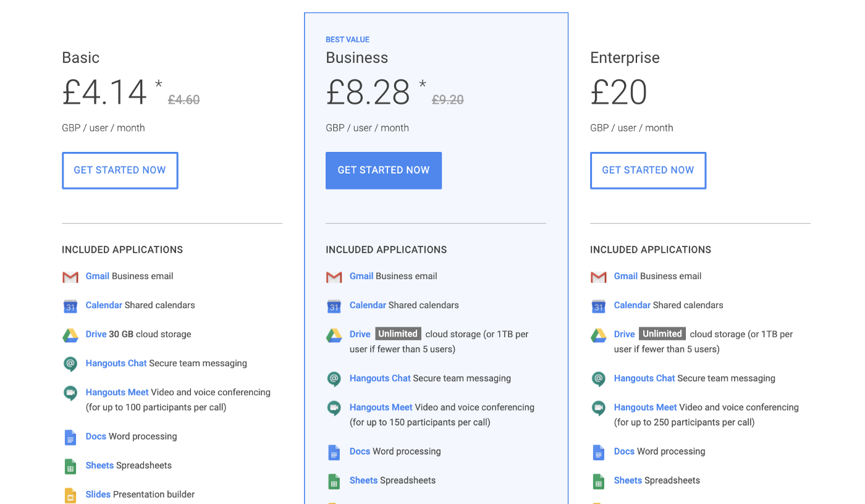Click the Unlimited badge in Enterprise plan
Viewport: 865px width, 504px height.
[662, 334]
